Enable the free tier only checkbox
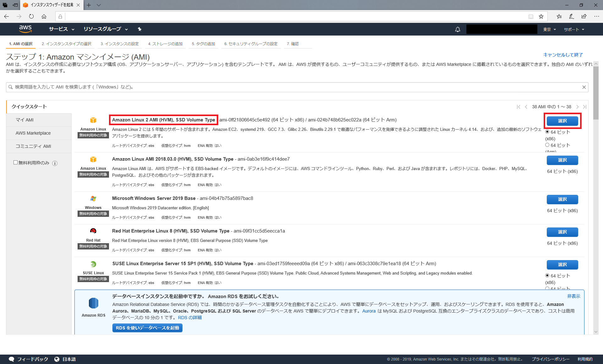The image size is (603, 364). pos(15,163)
